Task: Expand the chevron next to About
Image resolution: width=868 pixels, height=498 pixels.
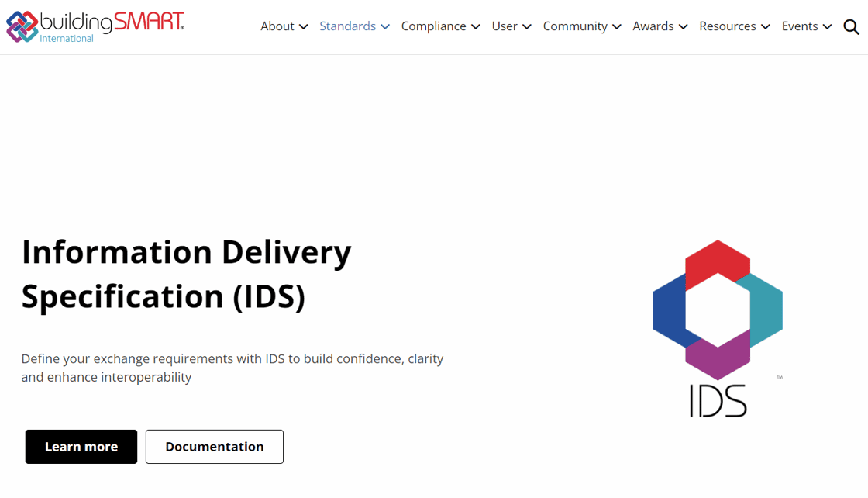Action: coord(303,26)
